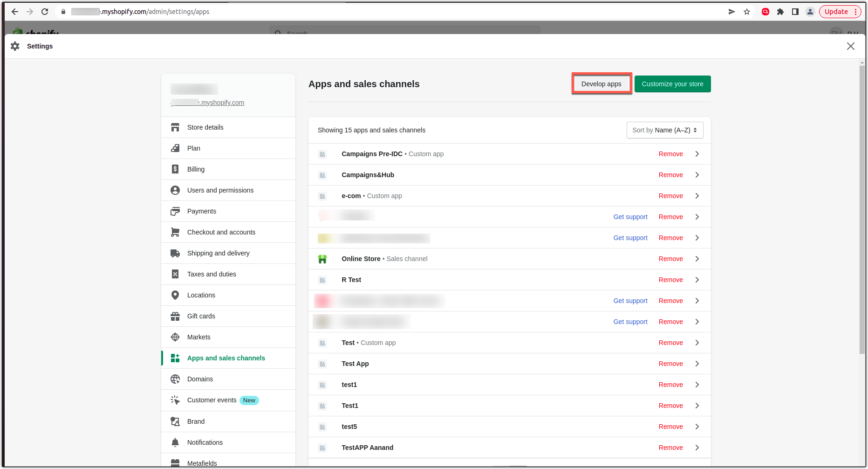Open Checkout and accounts settings section

point(221,232)
